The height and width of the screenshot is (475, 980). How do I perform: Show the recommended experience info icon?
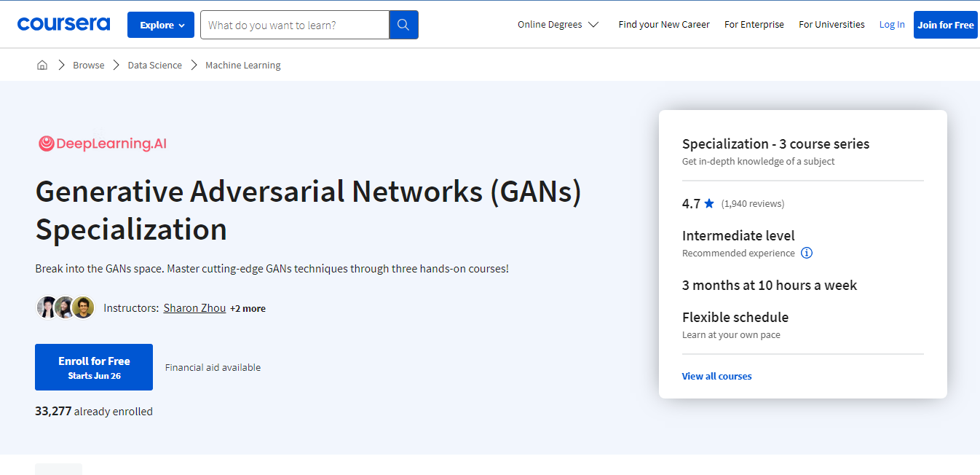click(x=806, y=254)
